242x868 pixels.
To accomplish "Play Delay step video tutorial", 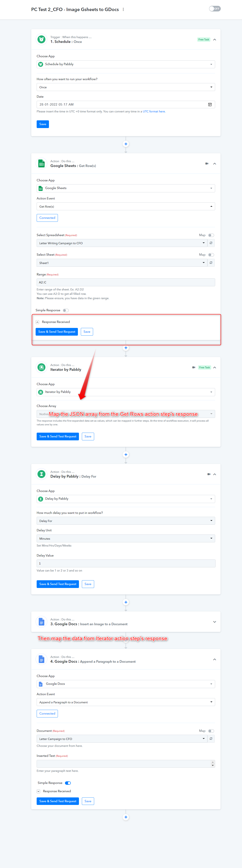I will tap(209, 474).
